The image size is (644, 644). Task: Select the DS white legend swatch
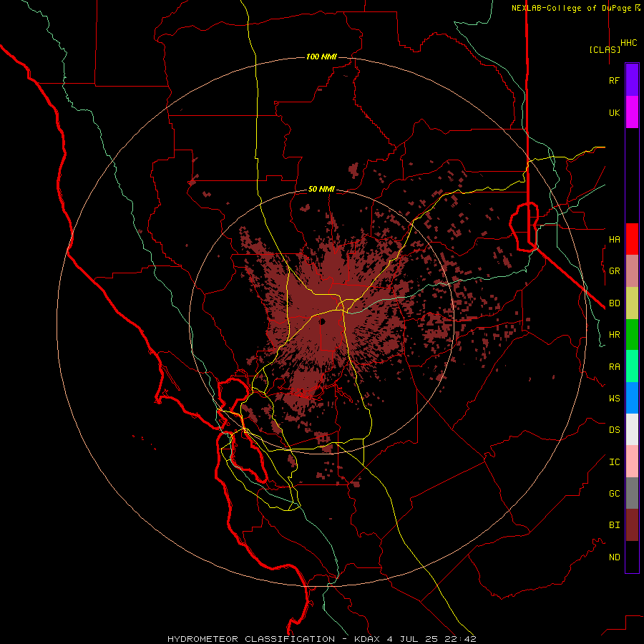point(632,429)
